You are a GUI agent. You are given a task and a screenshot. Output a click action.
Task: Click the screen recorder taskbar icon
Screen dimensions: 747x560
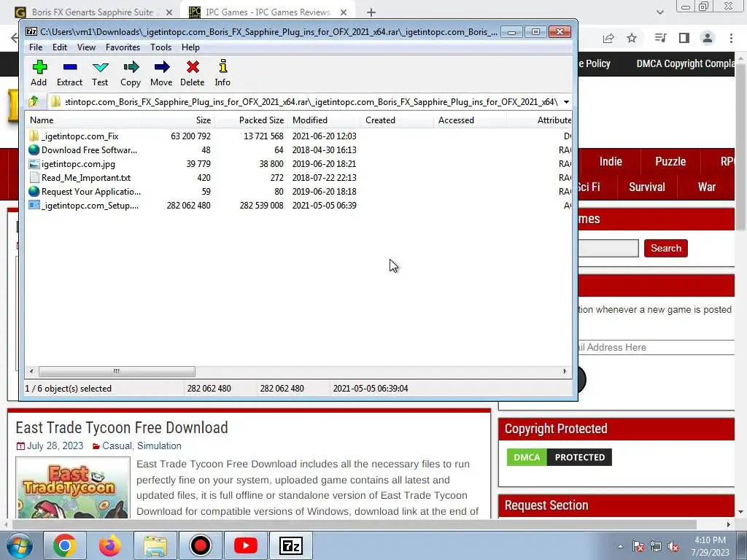[201, 545]
